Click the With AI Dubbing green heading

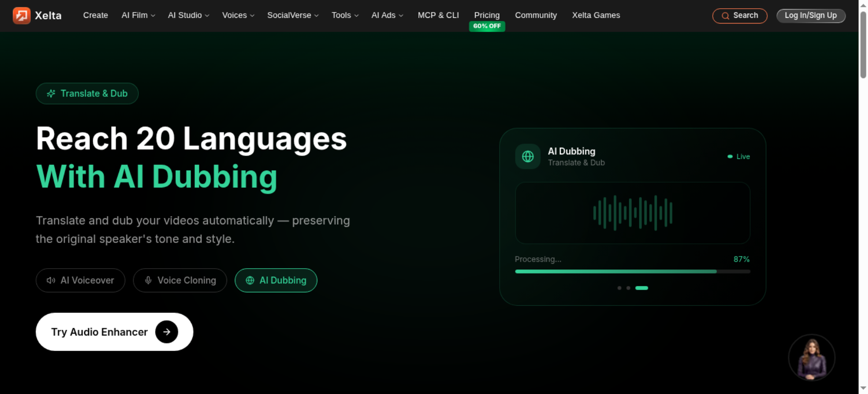click(x=157, y=177)
